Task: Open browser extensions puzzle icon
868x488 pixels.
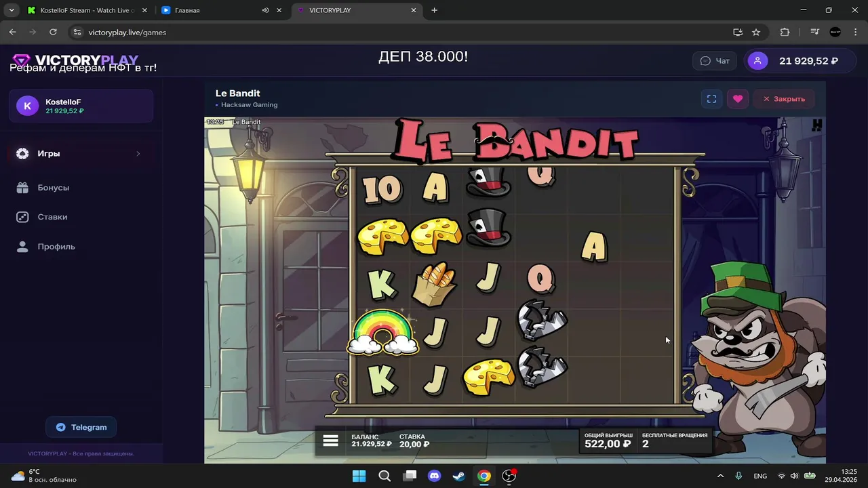Action: 785,32
